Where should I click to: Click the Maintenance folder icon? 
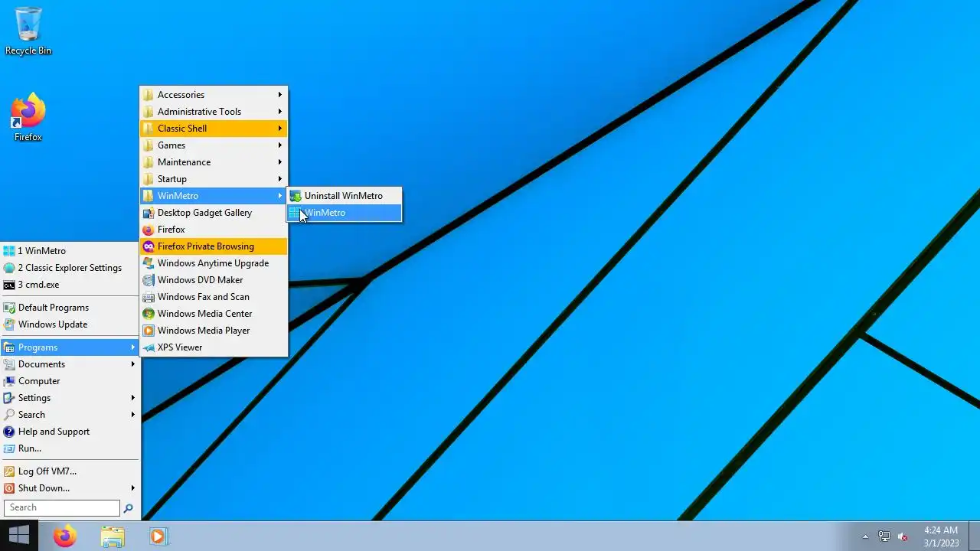click(149, 162)
